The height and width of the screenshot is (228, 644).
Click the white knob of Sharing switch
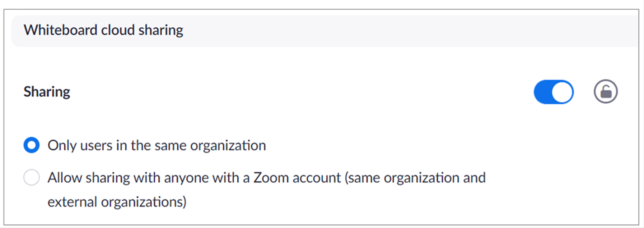562,92
